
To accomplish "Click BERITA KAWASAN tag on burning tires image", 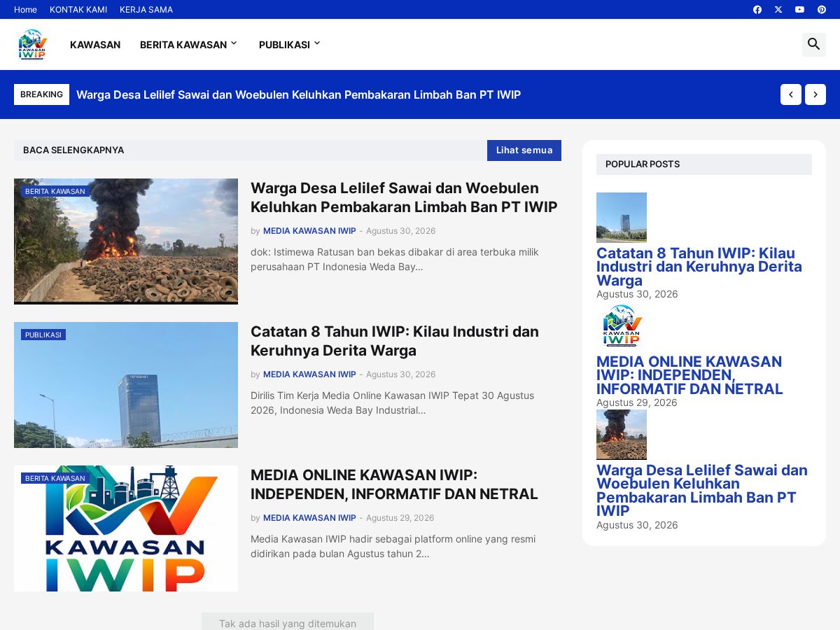I will pos(55,191).
